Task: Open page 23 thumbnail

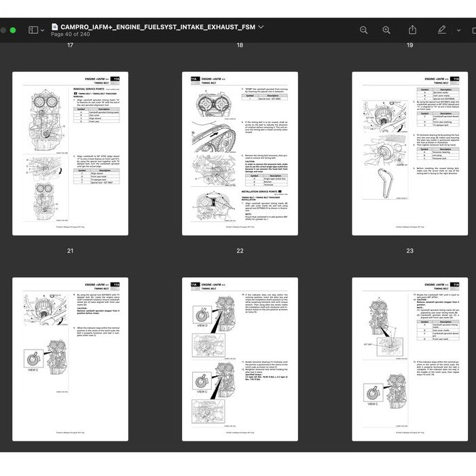Action: pyautogui.click(x=409, y=359)
